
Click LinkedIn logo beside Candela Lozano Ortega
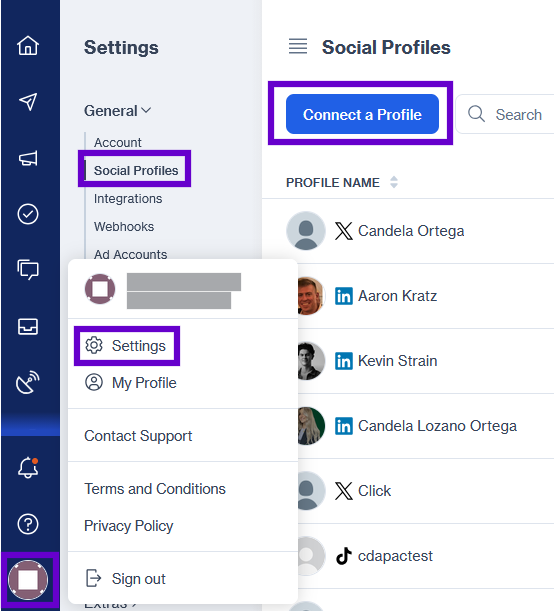pyautogui.click(x=344, y=426)
